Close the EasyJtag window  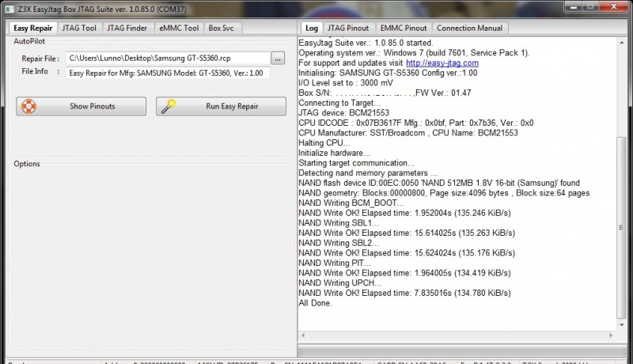click(x=614, y=6)
